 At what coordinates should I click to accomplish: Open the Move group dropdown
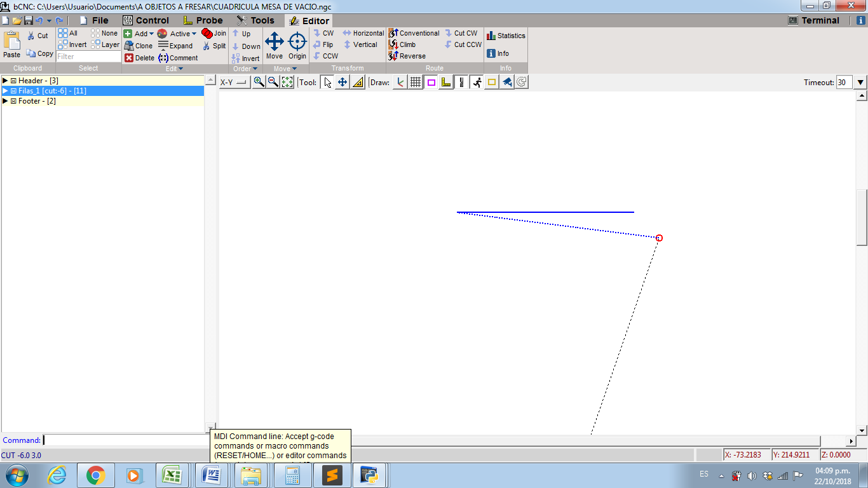pos(285,69)
